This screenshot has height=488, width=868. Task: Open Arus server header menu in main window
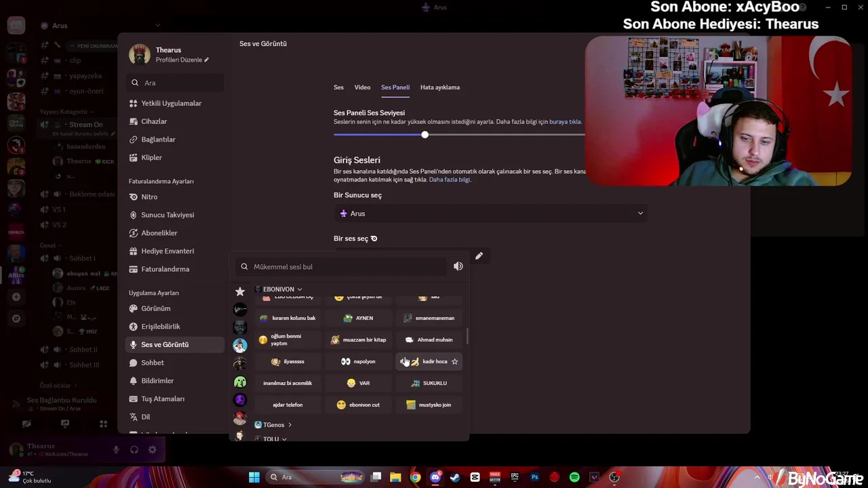[100, 25]
